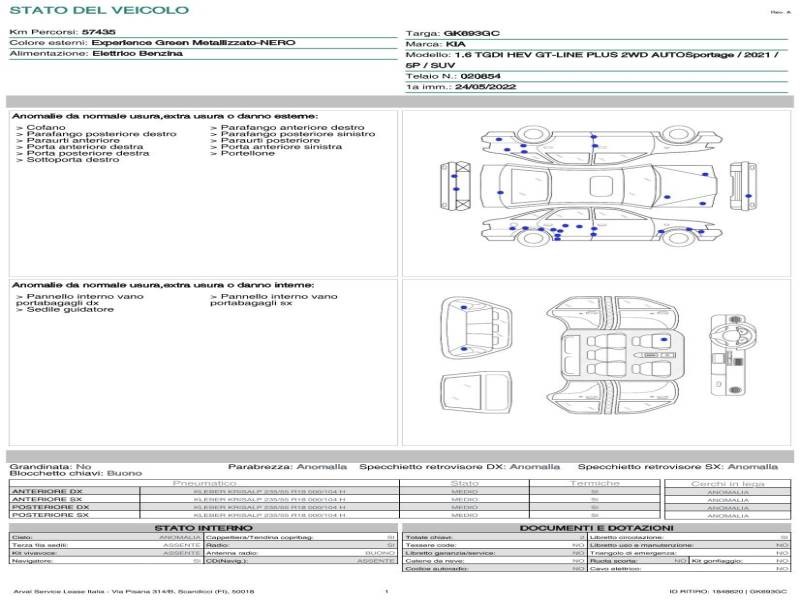This screenshot has height=600, width=800.
Task: Select the "Terza fila sedili:" row label
Action: tap(40, 545)
